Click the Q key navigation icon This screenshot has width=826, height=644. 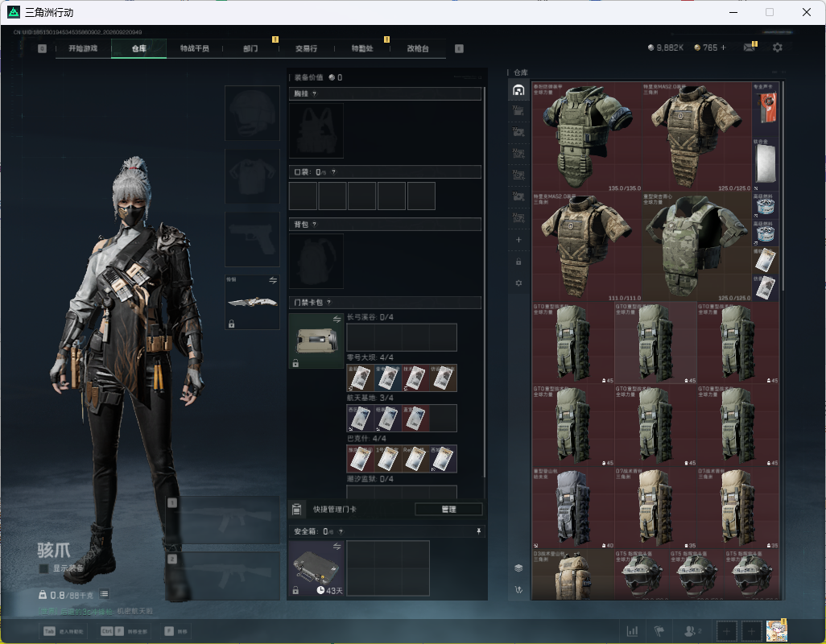pyautogui.click(x=42, y=48)
